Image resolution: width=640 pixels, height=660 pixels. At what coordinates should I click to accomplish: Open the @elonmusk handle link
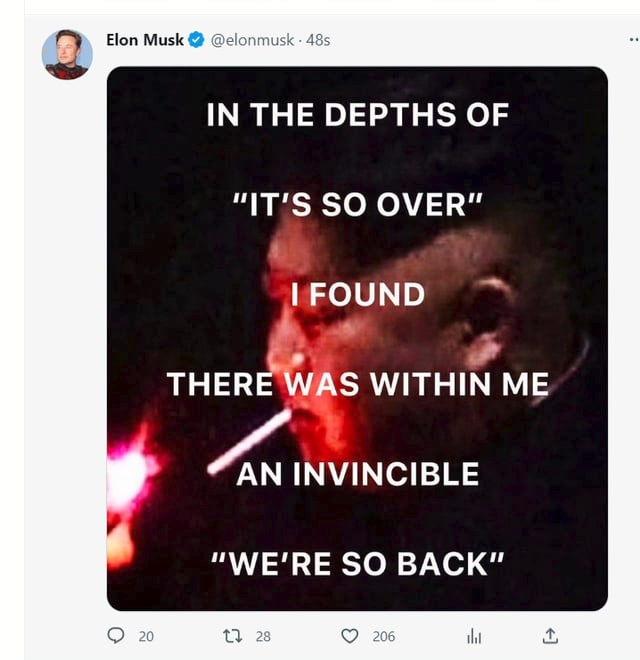(x=252, y=40)
